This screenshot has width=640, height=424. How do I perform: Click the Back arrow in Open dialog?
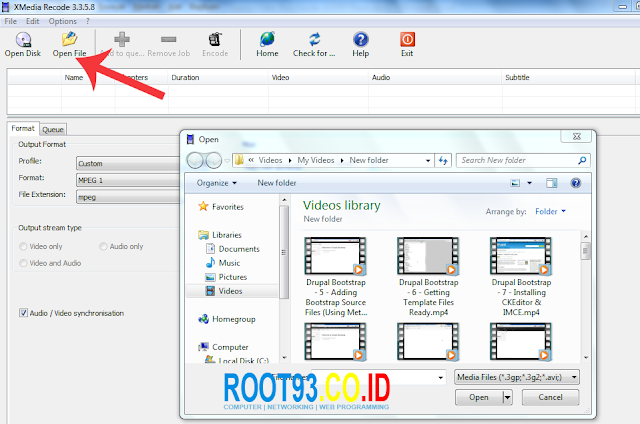195,160
